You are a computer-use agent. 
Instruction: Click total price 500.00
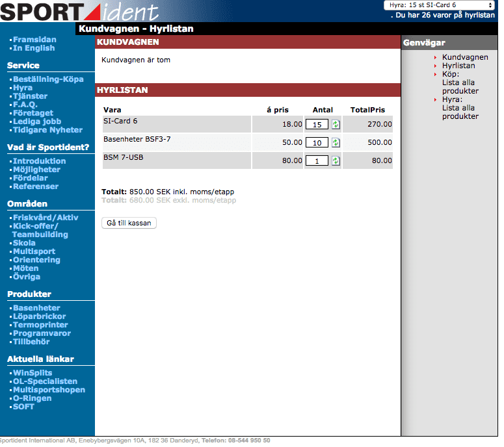[x=380, y=142]
